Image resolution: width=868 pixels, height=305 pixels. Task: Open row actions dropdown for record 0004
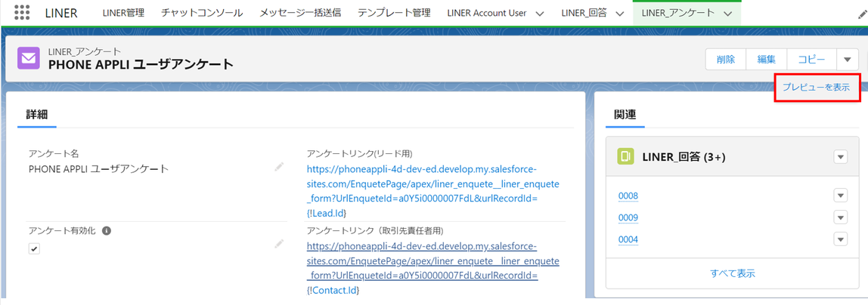pyautogui.click(x=840, y=239)
